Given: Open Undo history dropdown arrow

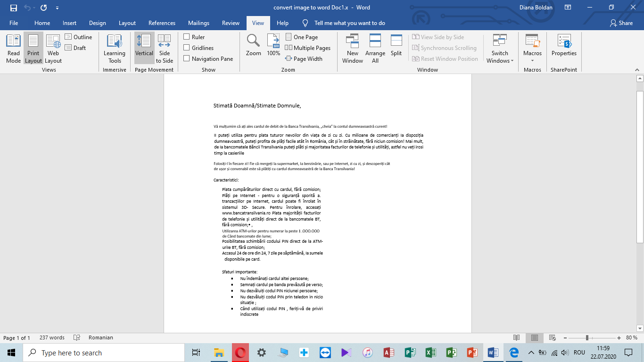Looking at the screenshot, I should pyautogui.click(x=33, y=8).
